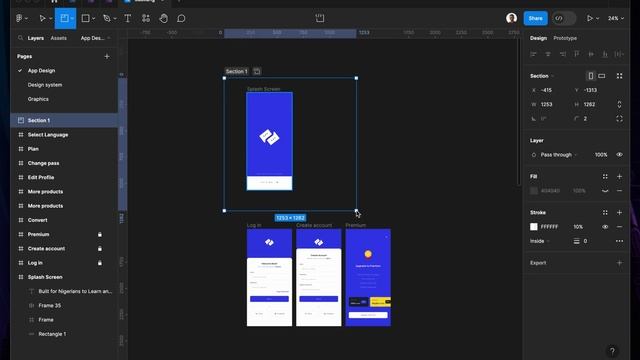Viewport: 640px width, 360px height.
Task: Open advanced stroke options three dots
Action: [x=619, y=241]
